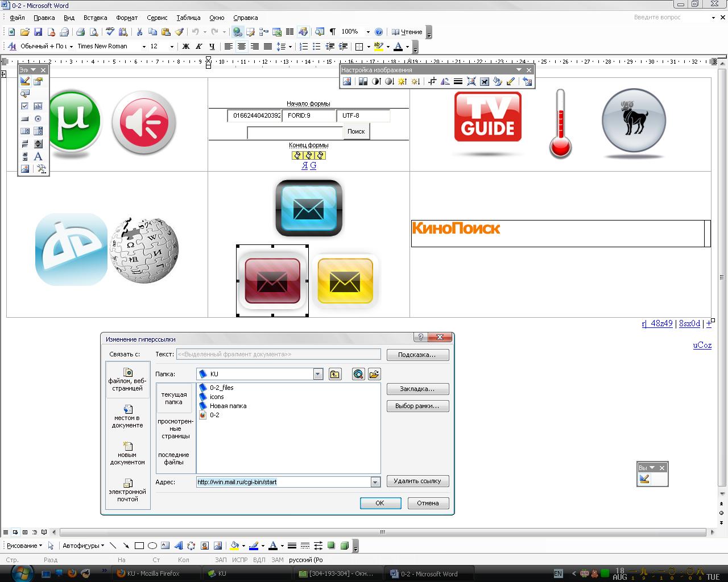Click the Browse the Web icon in dialog

[x=358, y=374]
